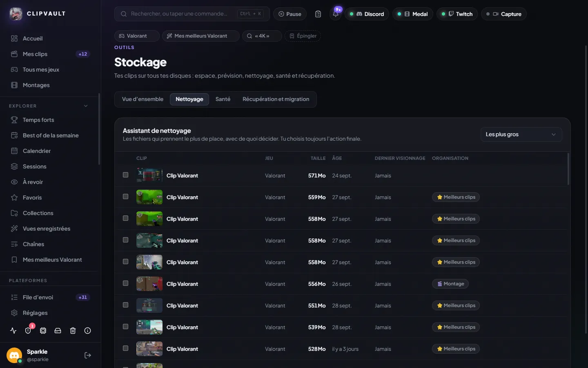Open the « 4K » search chip

pyautogui.click(x=262, y=36)
